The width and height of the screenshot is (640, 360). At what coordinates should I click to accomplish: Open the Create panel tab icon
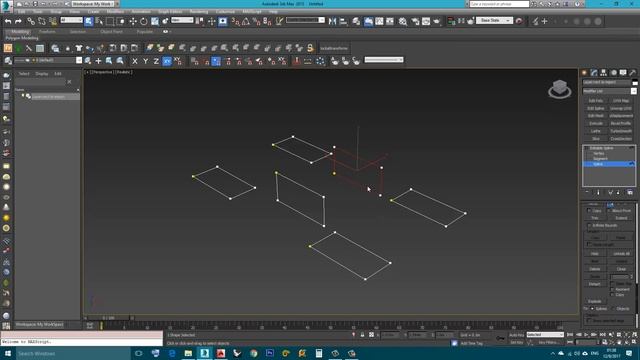[584, 73]
